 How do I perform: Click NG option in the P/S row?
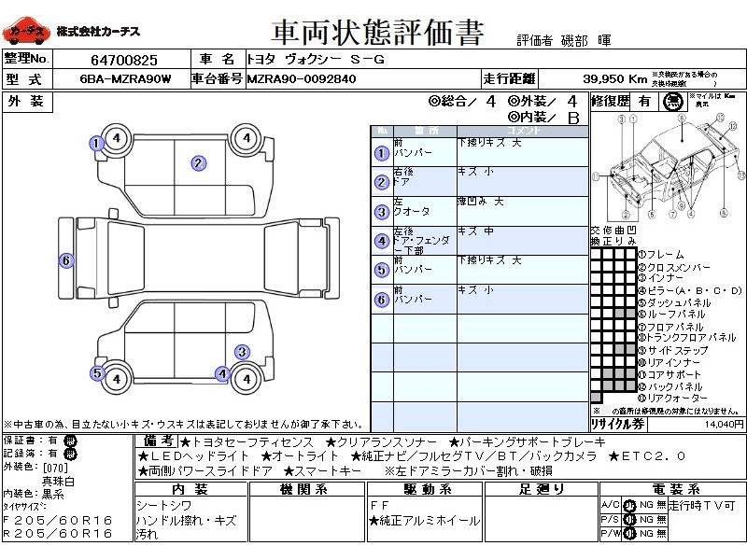coord(646,519)
